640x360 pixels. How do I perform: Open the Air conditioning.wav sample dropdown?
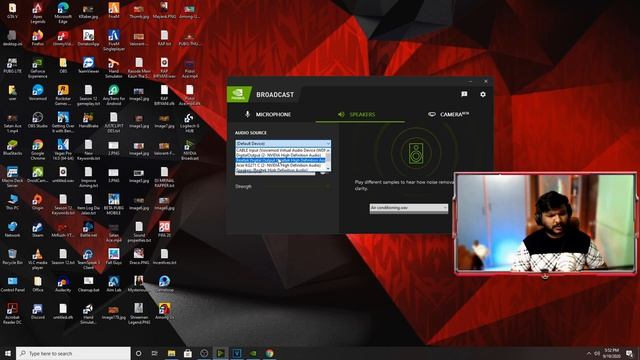pos(409,208)
